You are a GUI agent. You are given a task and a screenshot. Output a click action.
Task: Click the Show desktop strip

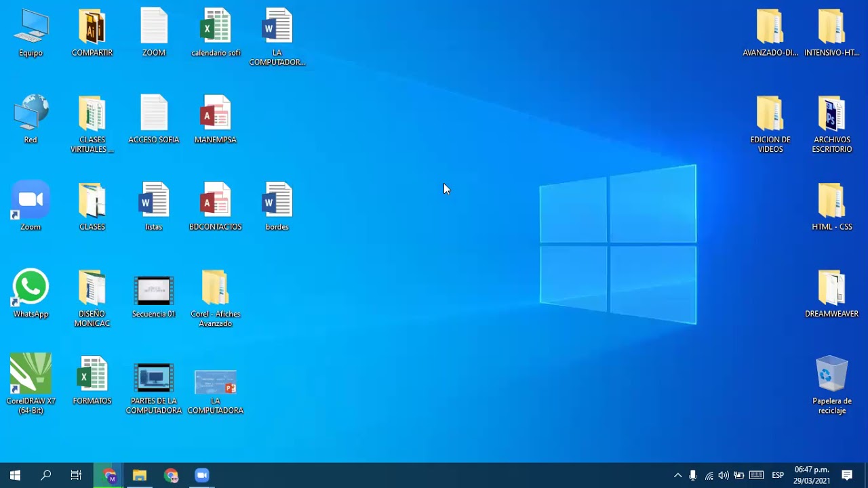tap(866, 475)
